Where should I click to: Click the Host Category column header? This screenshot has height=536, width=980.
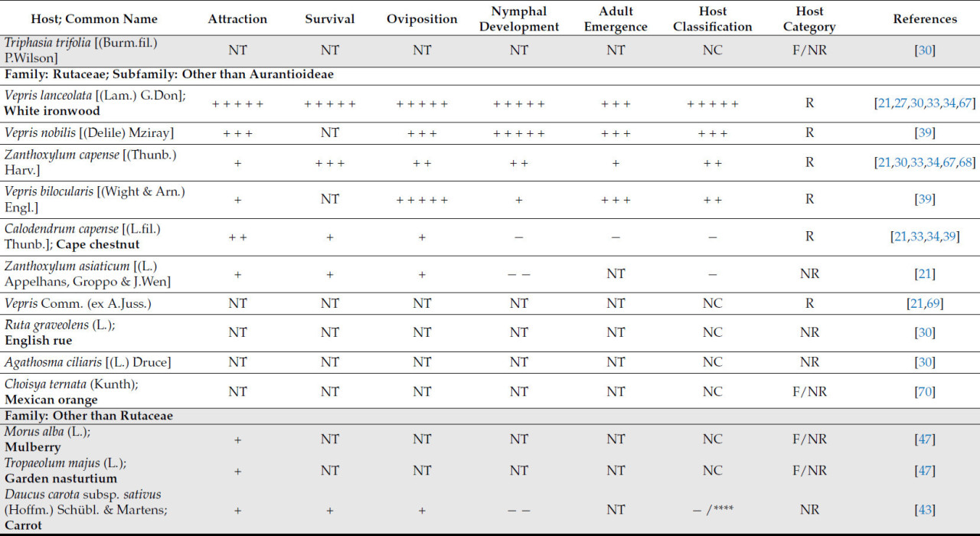[x=809, y=19]
